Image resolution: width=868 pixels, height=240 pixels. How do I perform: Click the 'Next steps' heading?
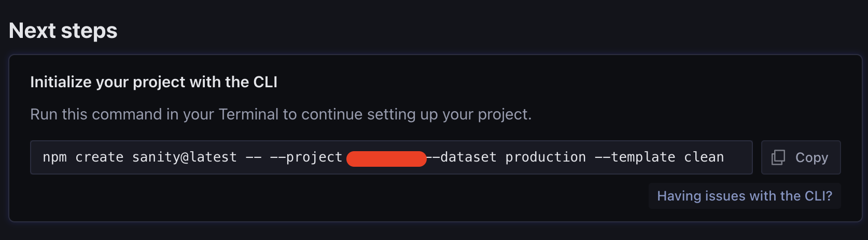click(x=63, y=31)
